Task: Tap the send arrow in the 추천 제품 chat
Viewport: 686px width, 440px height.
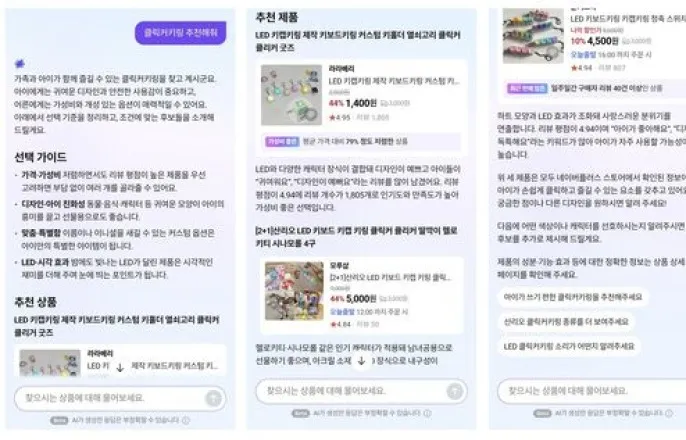Action: click(455, 391)
